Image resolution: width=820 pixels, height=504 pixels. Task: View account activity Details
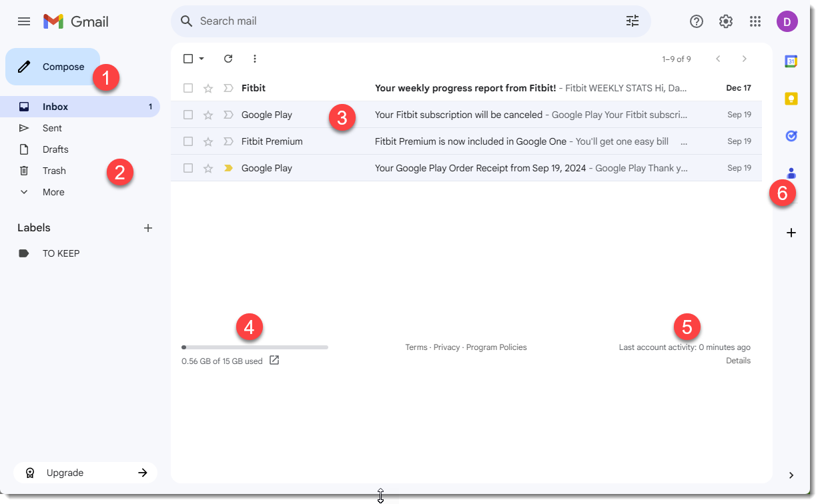point(738,361)
